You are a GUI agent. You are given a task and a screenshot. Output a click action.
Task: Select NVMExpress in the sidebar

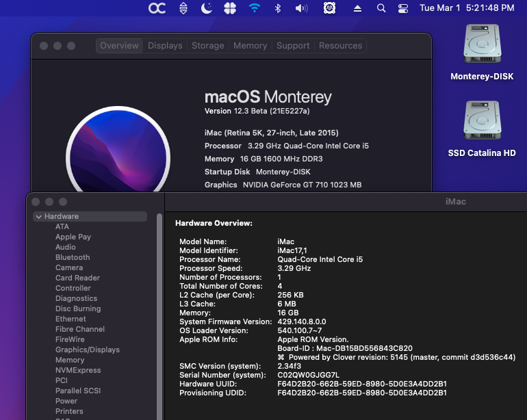78,370
